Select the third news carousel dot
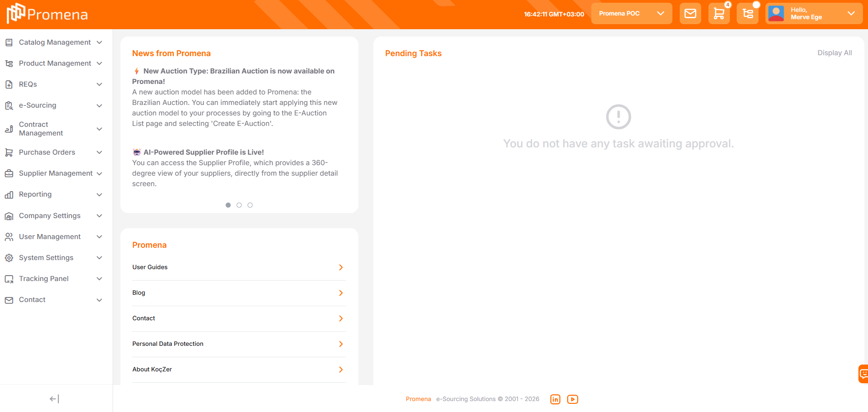 coord(250,205)
